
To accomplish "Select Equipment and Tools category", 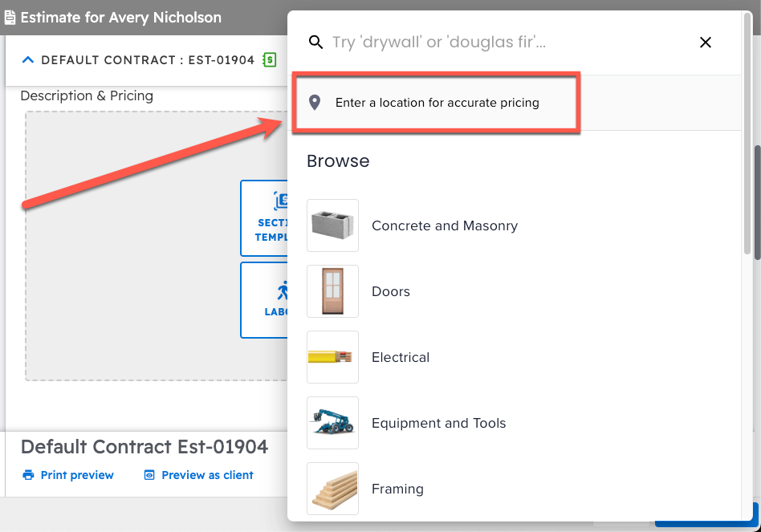I will (438, 423).
